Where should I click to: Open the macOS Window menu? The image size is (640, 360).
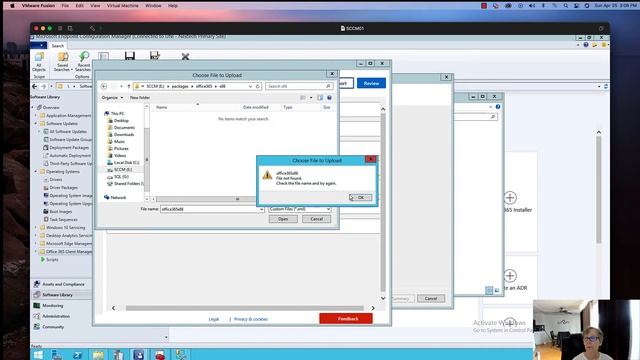(x=153, y=6)
